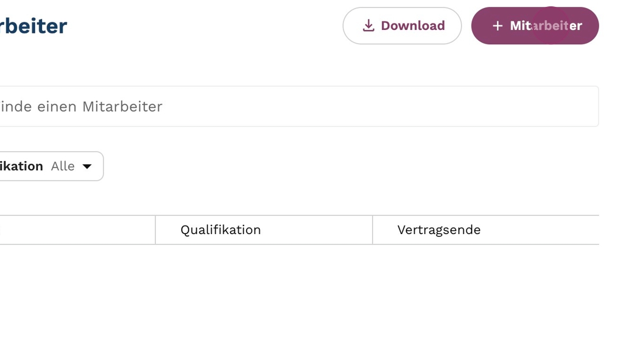Click the download arrow icon
The width and height of the screenshot is (644, 360).
pyautogui.click(x=369, y=26)
